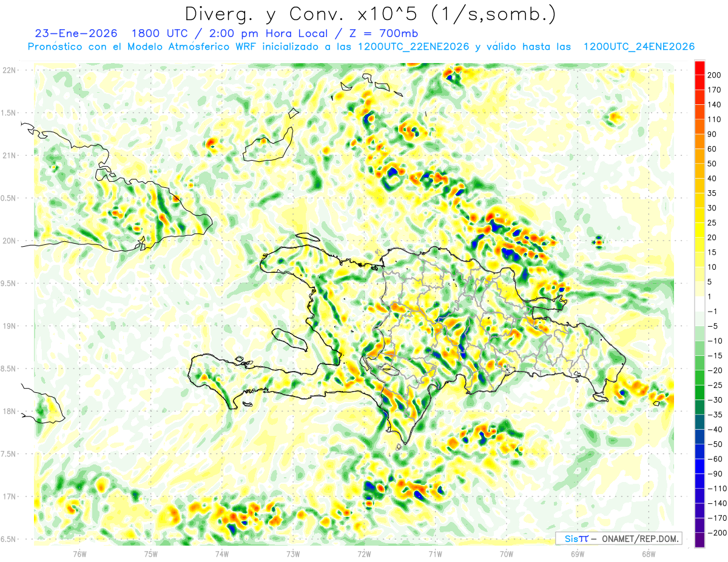The height and width of the screenshot is (562, 728).
Task: Click the 72W longitude axis label
Action: tap(364, 554)
